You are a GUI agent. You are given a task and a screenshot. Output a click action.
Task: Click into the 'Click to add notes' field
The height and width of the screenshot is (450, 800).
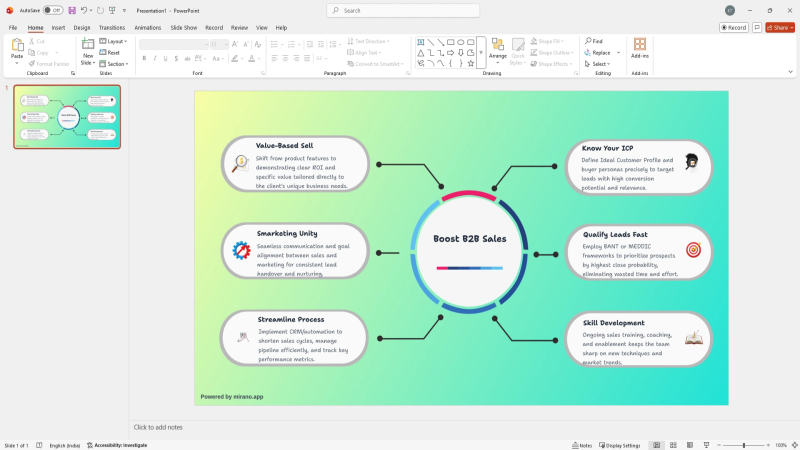point(400,427)
